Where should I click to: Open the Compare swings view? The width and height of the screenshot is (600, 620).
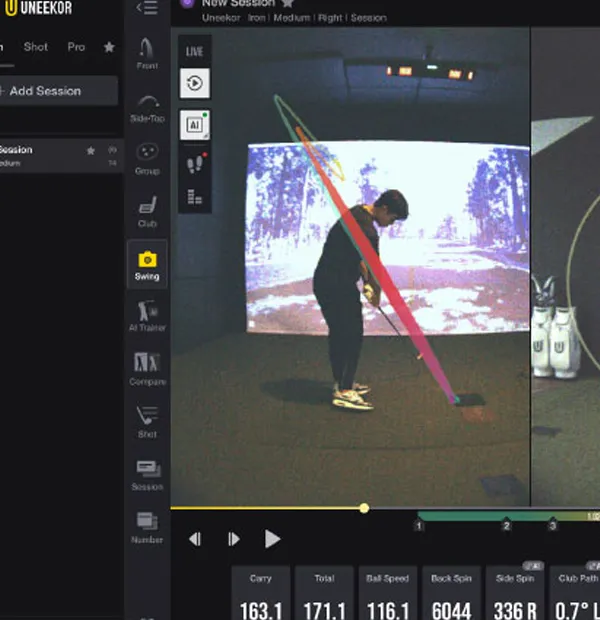[x=147, y=367]
